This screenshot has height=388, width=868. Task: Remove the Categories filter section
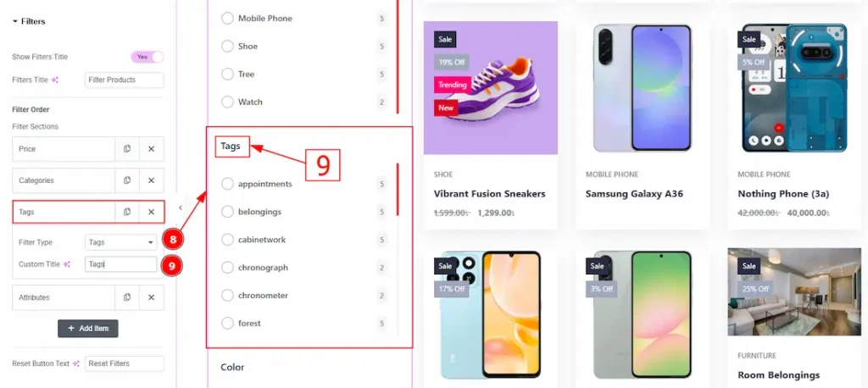tap(151, 180)
